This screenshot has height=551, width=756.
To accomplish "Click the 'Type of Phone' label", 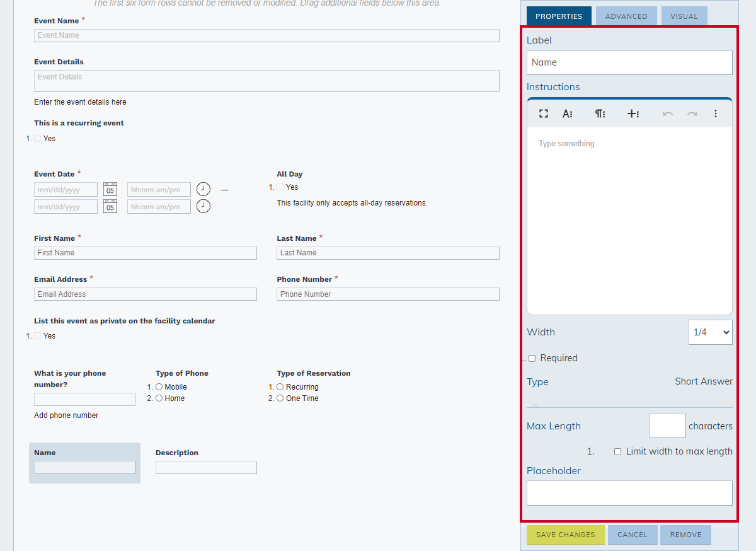I will point(182,373).
